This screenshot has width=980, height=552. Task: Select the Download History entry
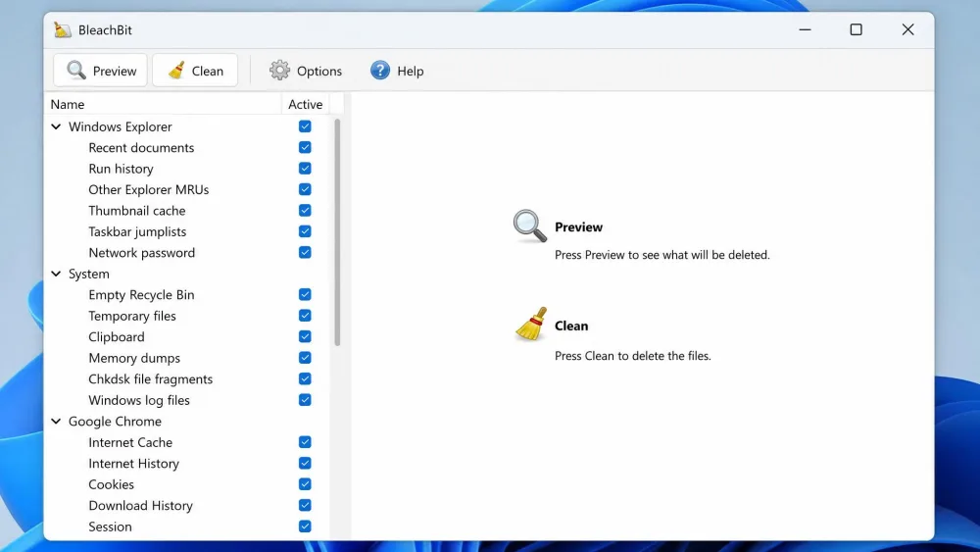pyautogui.click(x=140, y=506)
